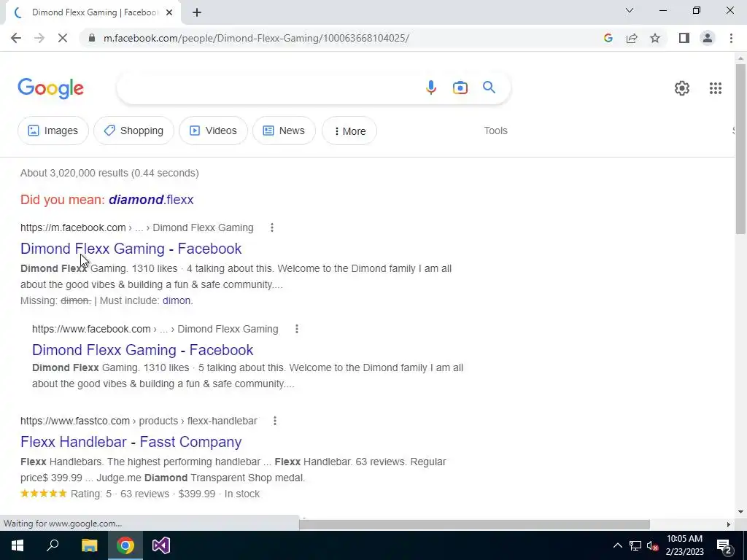Screen dimensions: 747x560
Task: Bookmark this tab with the star icon
Action: 655,38
